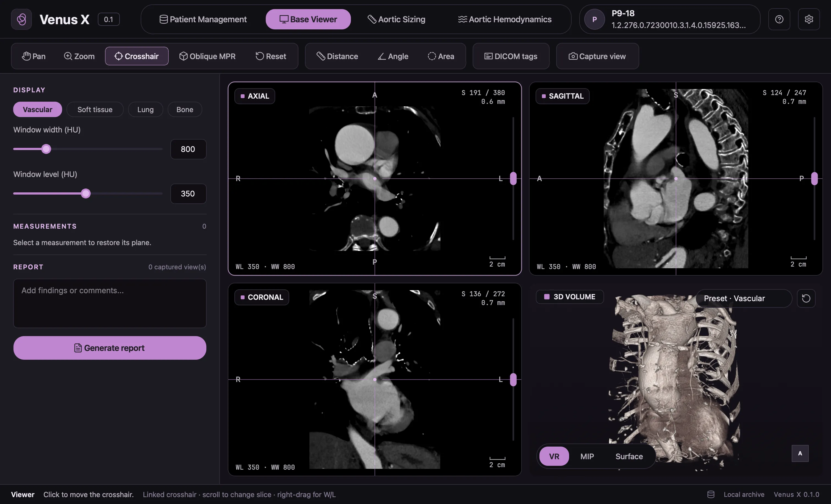Click the Window level slider handle

(86, 193)
